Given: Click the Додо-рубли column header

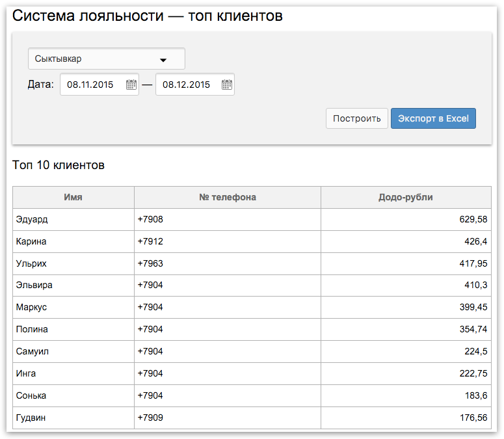Looking at the screenshot, I should [x=406, y=197].
